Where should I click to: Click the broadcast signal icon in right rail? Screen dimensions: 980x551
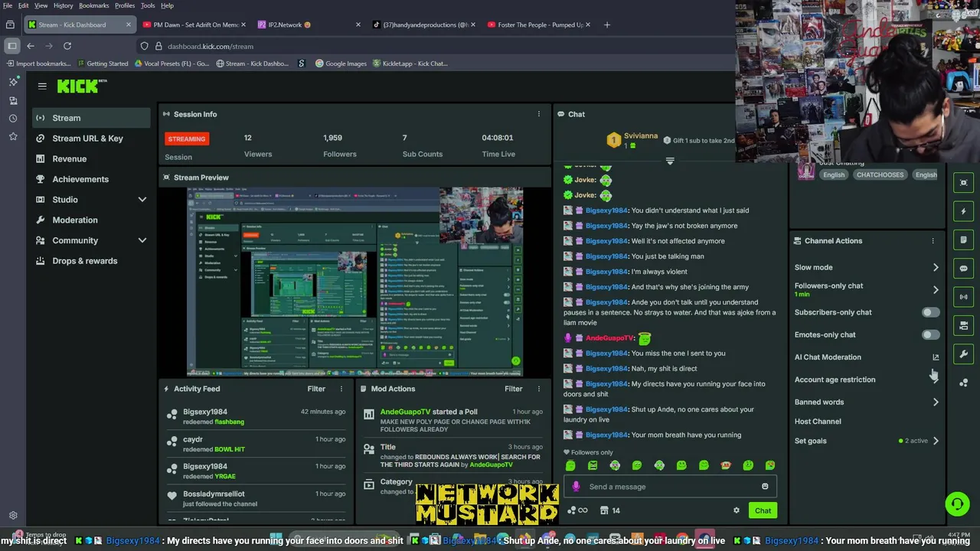(964, 297)
